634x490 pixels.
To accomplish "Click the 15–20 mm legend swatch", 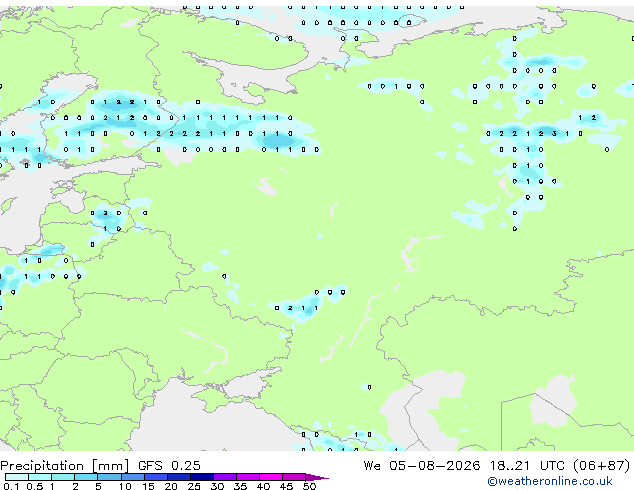I will (156, 477).
